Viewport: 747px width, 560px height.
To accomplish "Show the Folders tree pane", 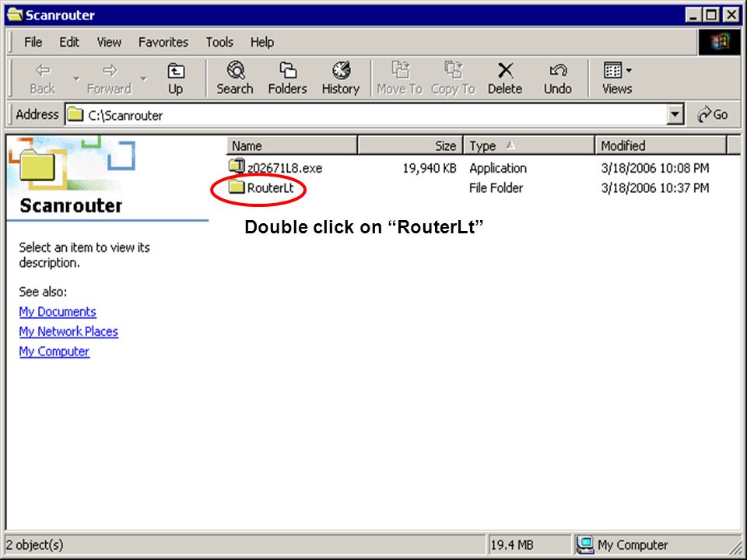I will pos(287,79).
